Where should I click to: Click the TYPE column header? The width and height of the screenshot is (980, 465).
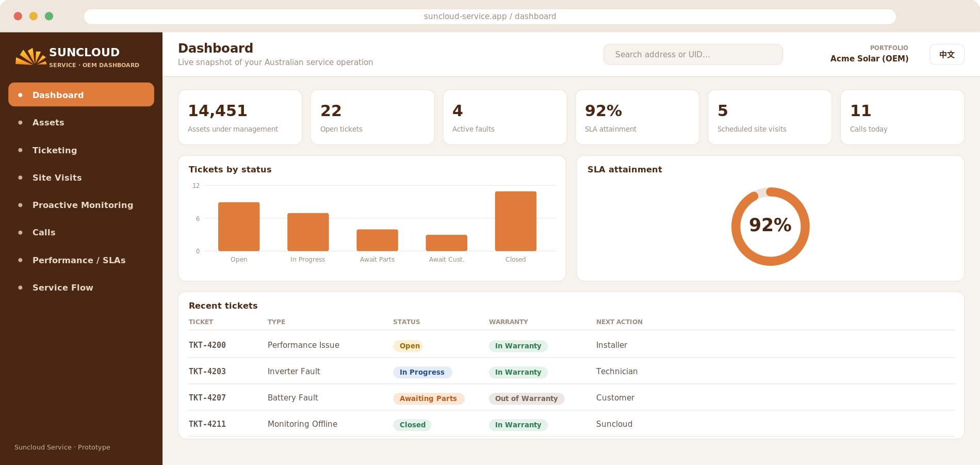pyautogui.click(x=276, y=322)
